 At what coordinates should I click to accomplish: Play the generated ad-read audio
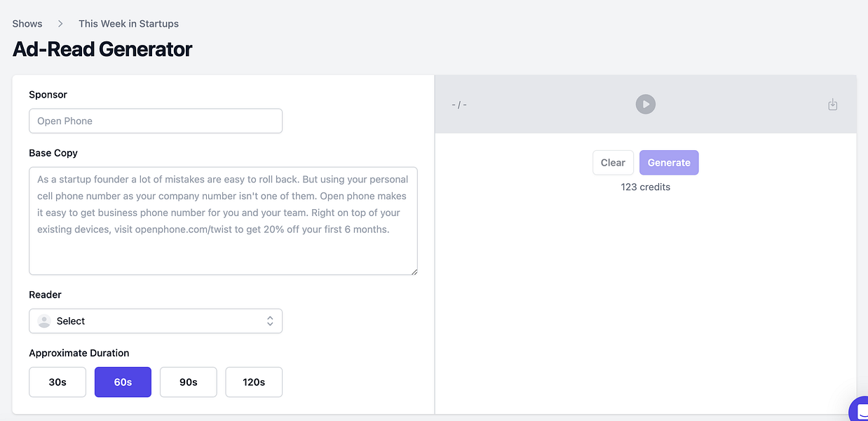(645, 105)
